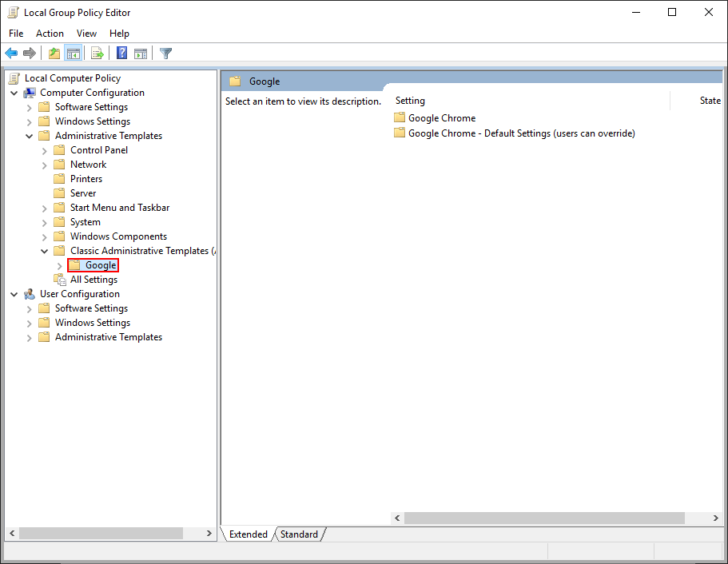Select the Windows Components tree item

coord(118,236)
